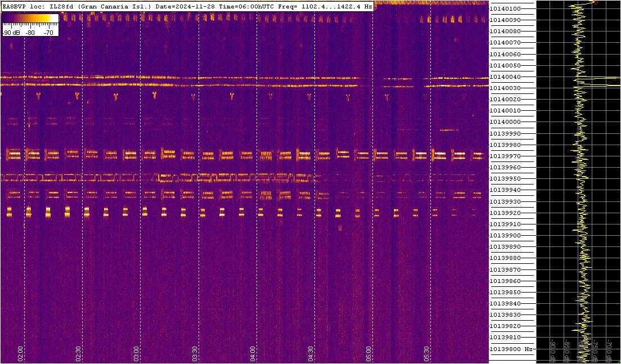Viewport: 621px width, 364px height.
Task: Click the '-75.0 dB' spectrum graph label
Action: pyautogui.click(x=595, y=350)
